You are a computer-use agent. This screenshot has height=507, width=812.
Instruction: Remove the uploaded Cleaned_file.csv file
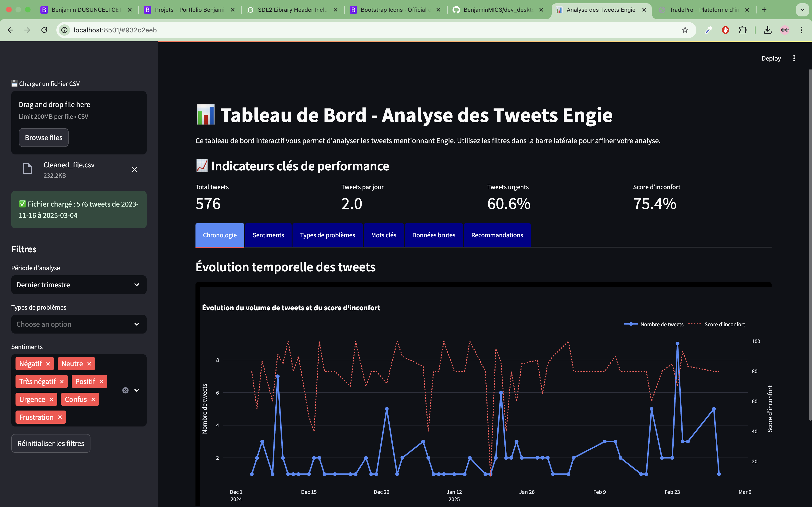point(134,170)
